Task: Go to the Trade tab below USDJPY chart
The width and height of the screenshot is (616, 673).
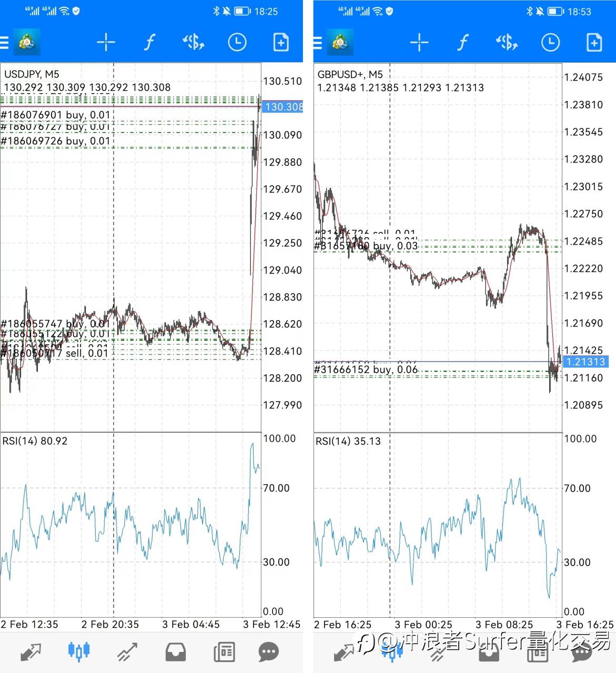Action: tap(127, 652)
